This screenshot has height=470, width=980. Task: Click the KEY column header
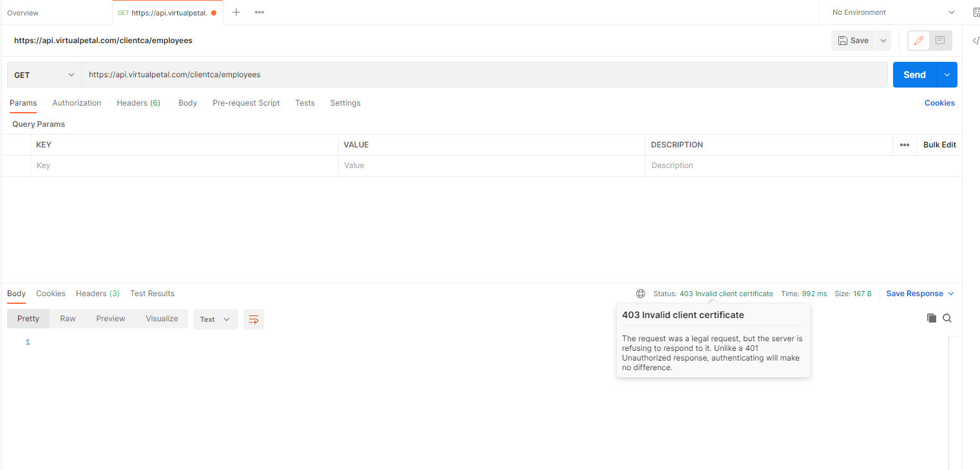pyautogui.click(x=44, y=145)
